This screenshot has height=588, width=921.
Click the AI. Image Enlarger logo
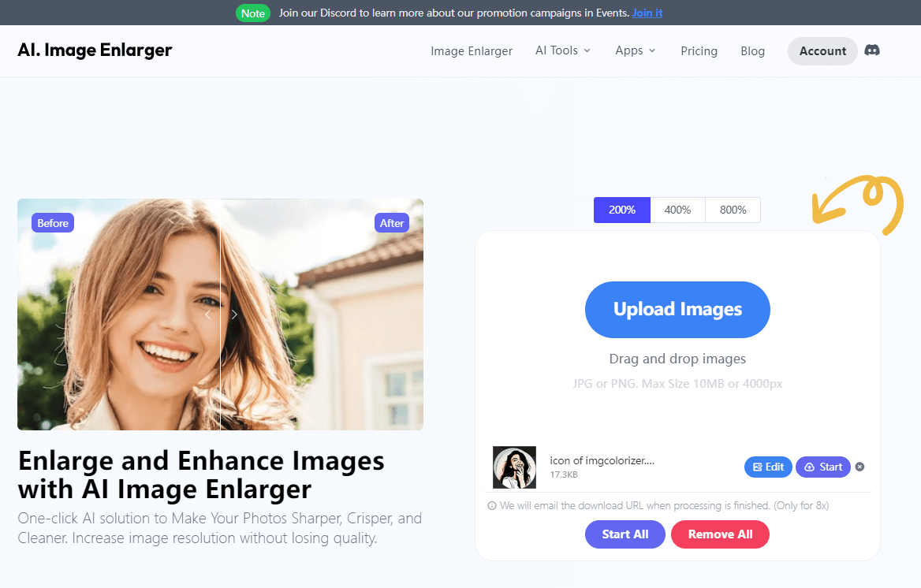click(x=94, y=50)
